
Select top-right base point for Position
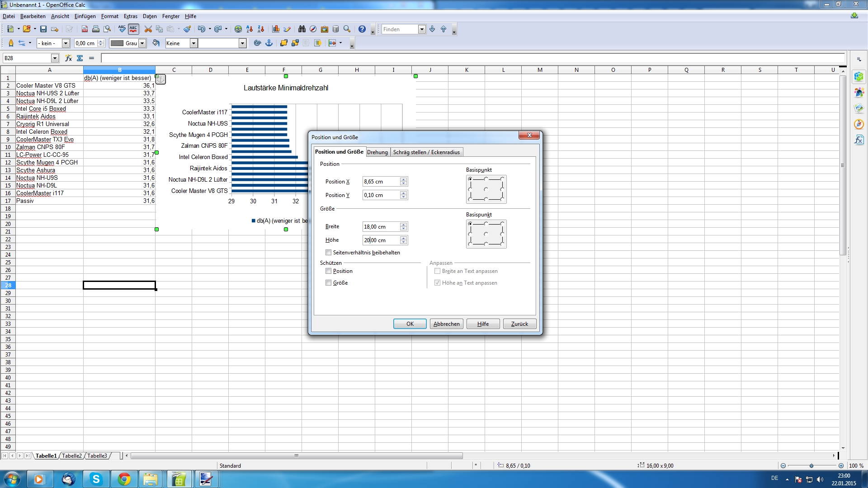pos(502,179)
